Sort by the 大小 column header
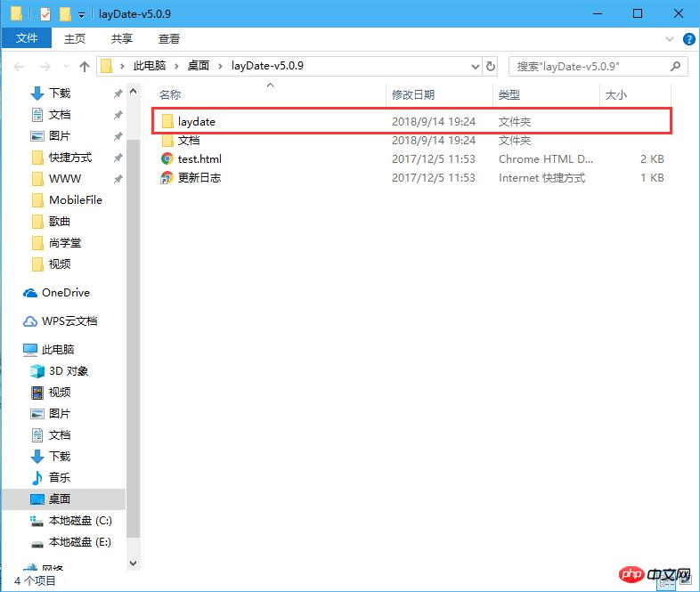 [616, 94]
